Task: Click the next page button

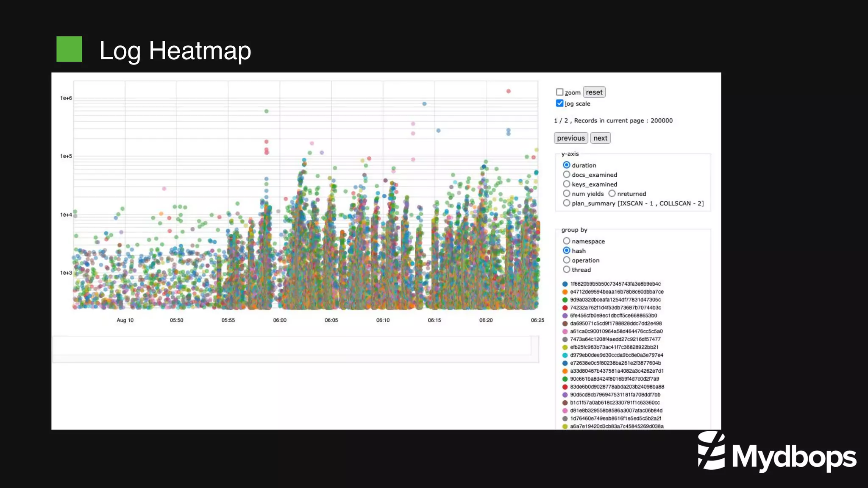Action: (x=600, y=138)
